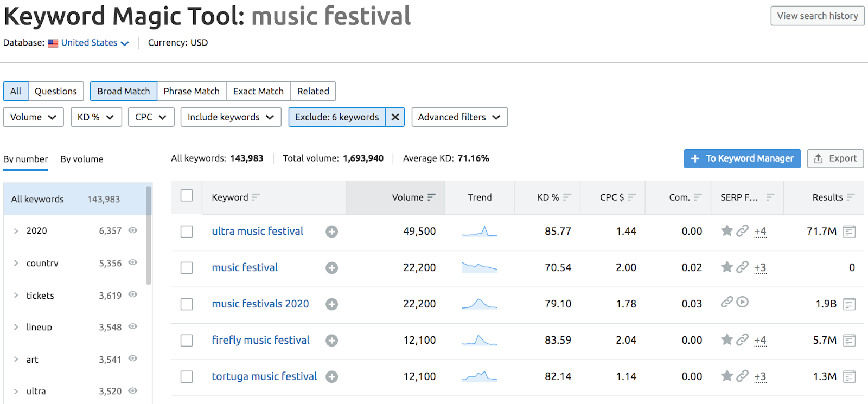Tick checkbox for 'music festival' row
Viewport: 868px width, 404px height.
pyautogui.click(x=187, y=268)
